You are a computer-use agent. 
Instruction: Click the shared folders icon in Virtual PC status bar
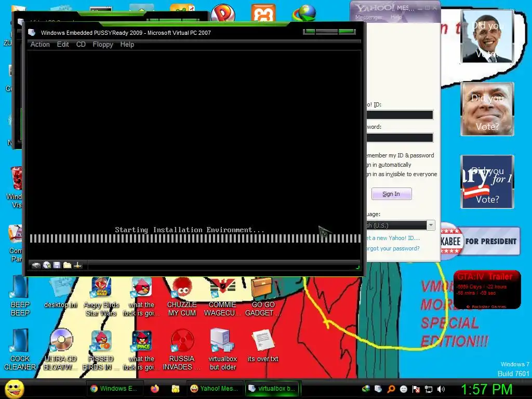pyautogui.click(x=67, y=265)
